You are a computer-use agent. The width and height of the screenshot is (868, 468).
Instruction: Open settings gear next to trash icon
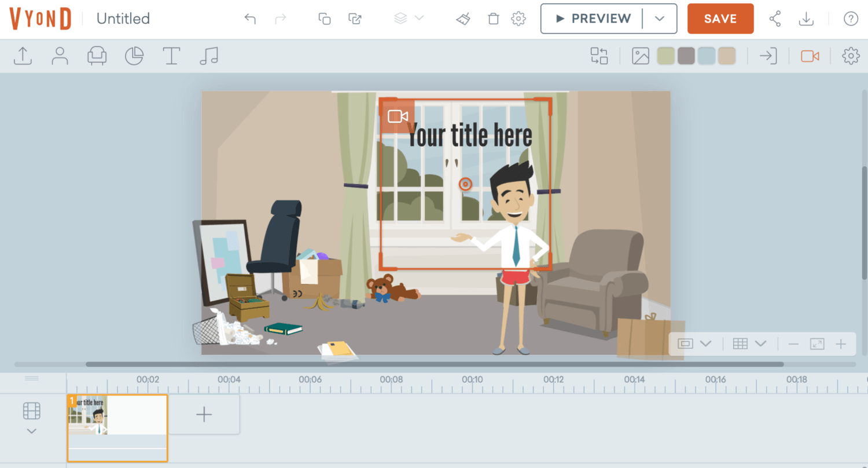518,19
